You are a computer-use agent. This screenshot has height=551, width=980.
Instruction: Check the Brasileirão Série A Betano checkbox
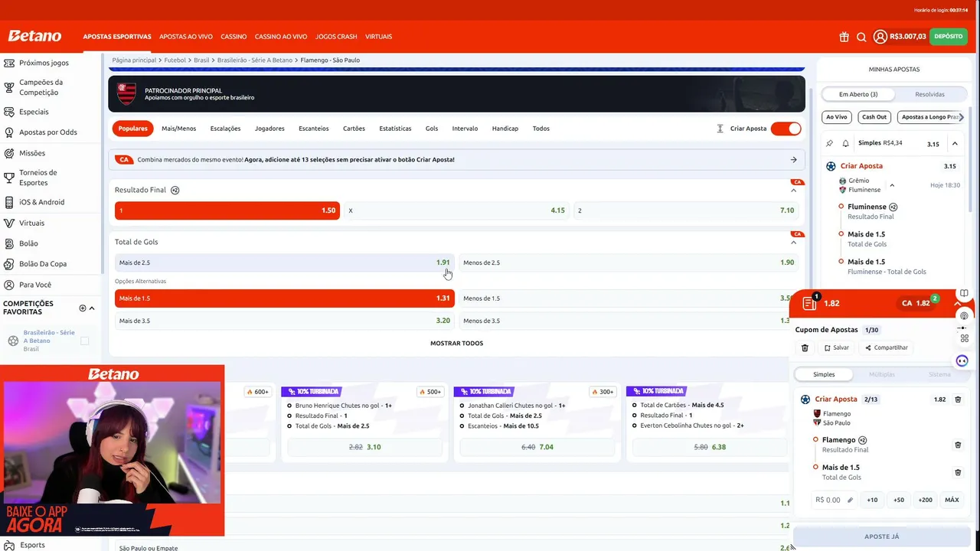coord(84,341)
